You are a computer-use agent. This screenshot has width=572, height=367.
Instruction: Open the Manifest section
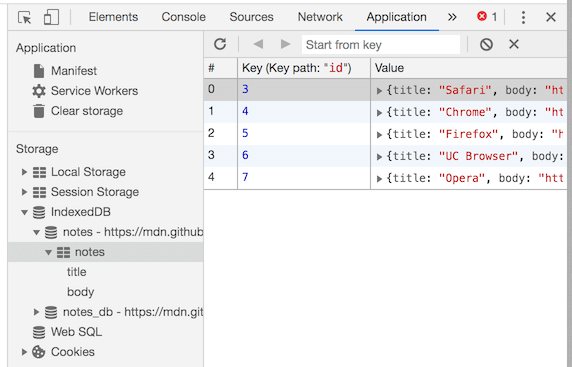[x=74, y=71]
